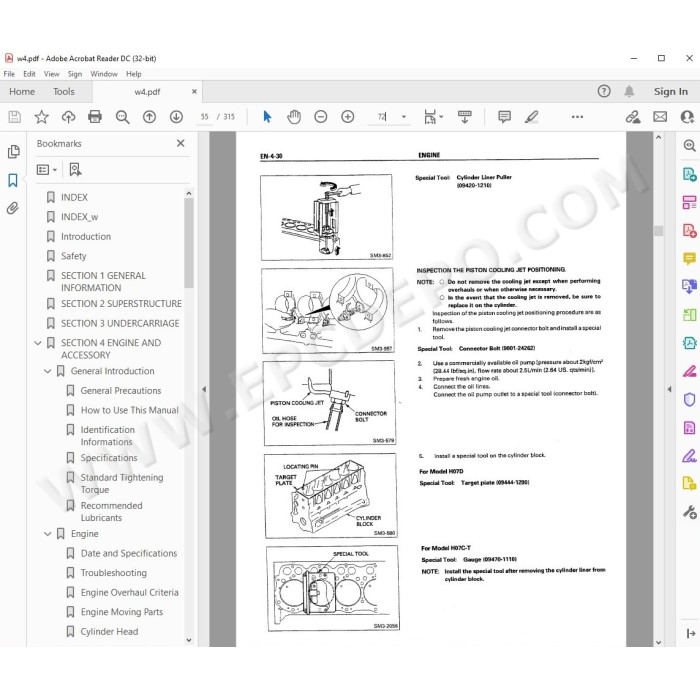Expand the right tools pane arrow
This screenshot has width=700, height=700.
pyautogui.click(x=669, y=389)
